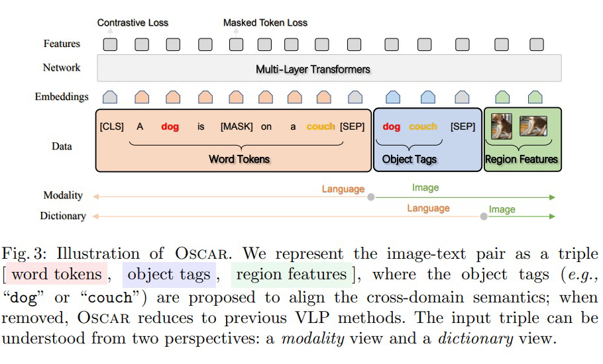Select the [CLS] token
The image size is (603, 364).
coord(112,126)
